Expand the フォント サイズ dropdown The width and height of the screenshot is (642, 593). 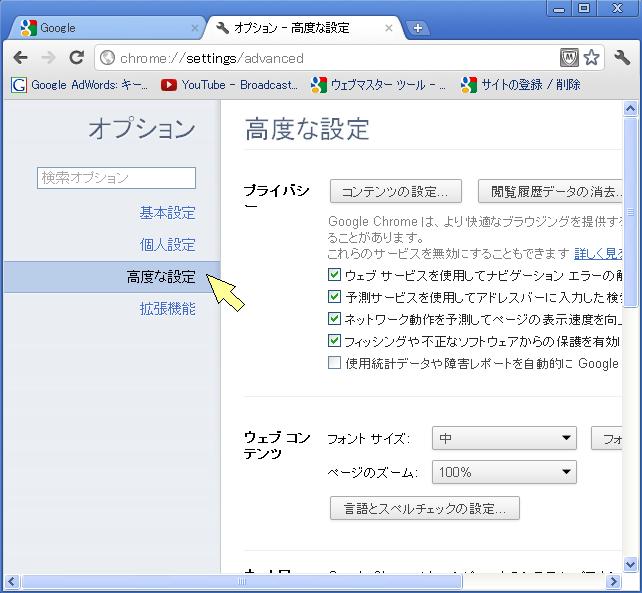[504, 439]
